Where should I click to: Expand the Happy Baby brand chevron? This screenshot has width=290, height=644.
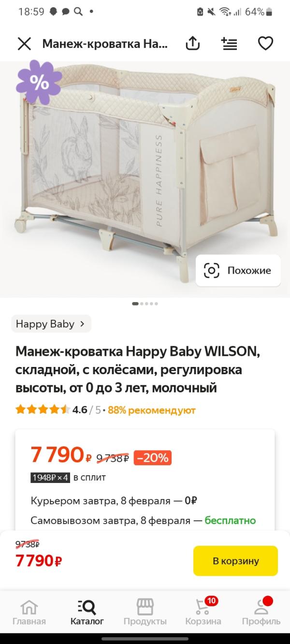coord(82,324)
